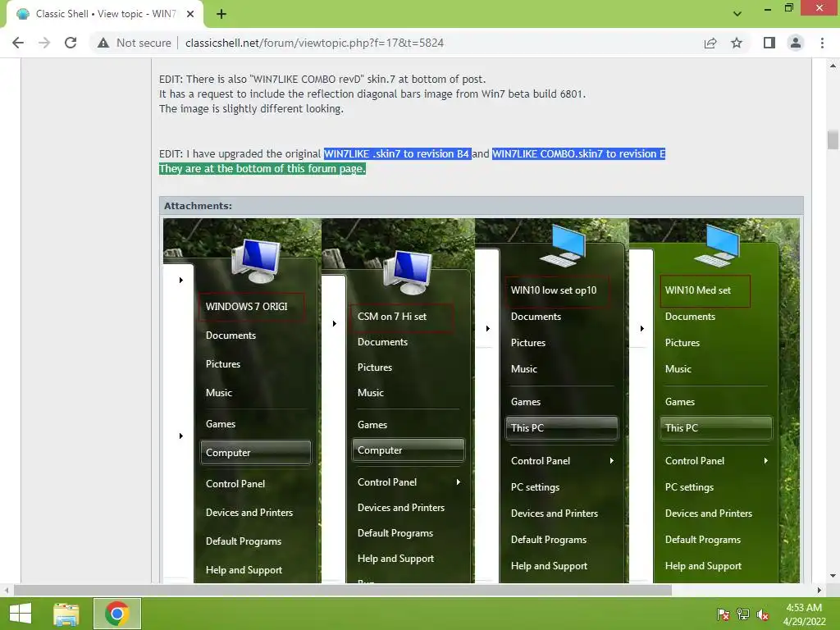This screenshot has height=630, width=840.
Task: Click Music in the WINDOWS 7 ORIGI menu
Action: tap(219, 393)
